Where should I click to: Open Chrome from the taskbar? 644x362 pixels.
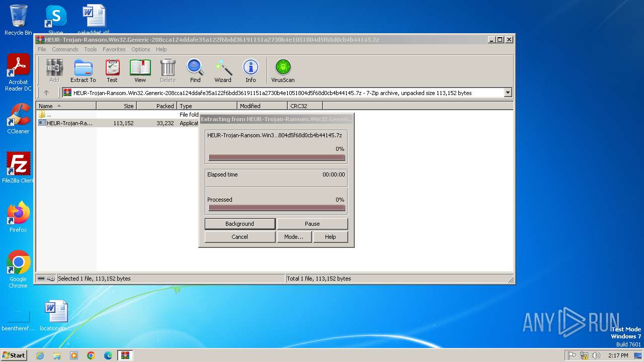click(91, 355)
